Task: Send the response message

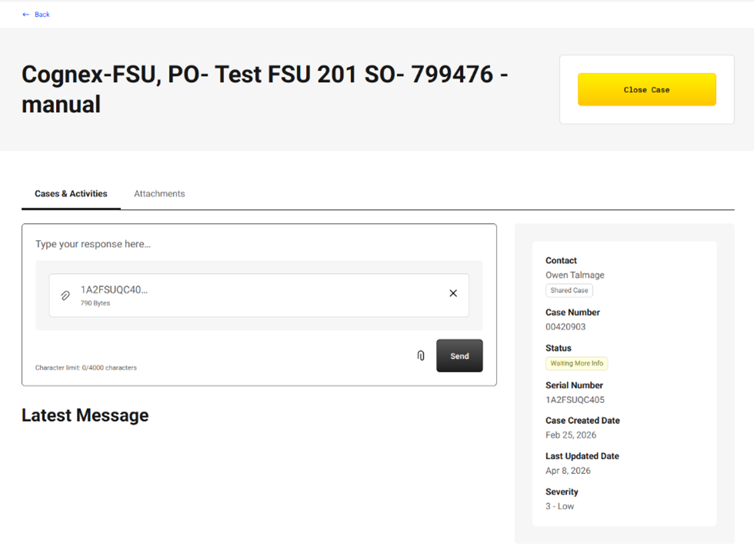Action: coord(459,355)
